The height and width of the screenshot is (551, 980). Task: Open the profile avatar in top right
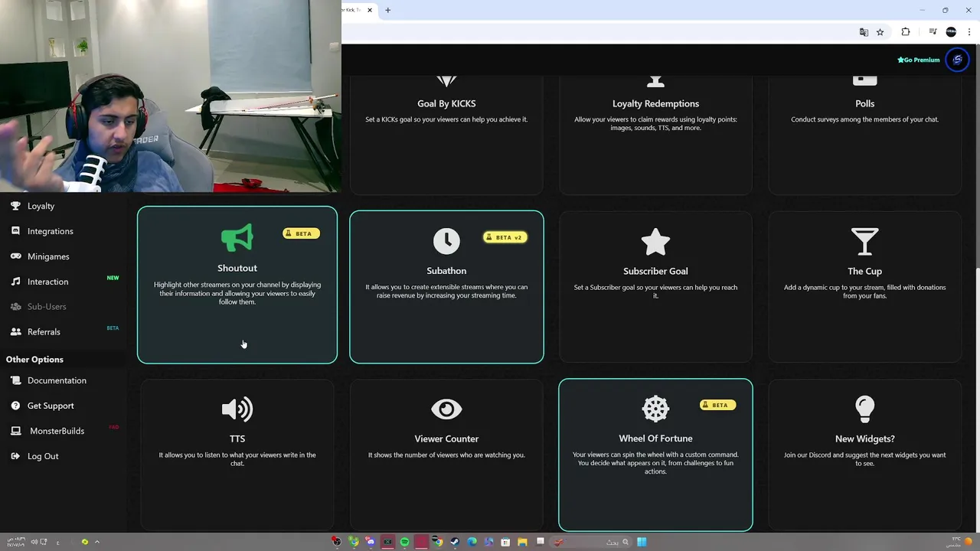[x=957, y=60]
